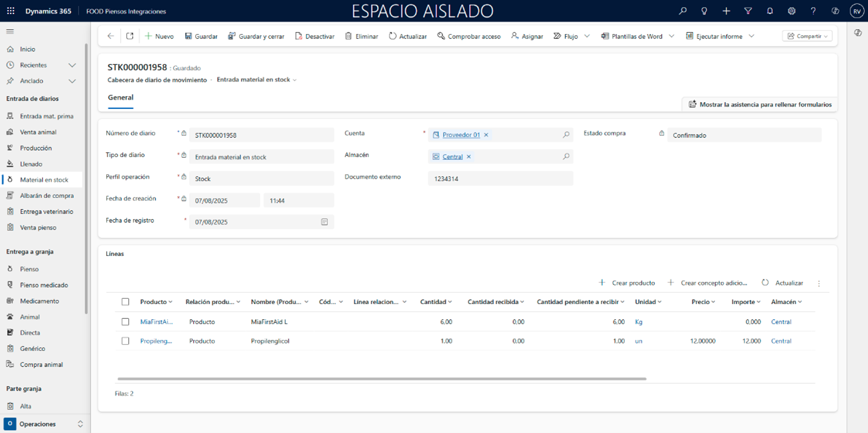This screenshot has width=868, height=433.
Task: Click the back arrow in command bar
Action: point(111,36)
